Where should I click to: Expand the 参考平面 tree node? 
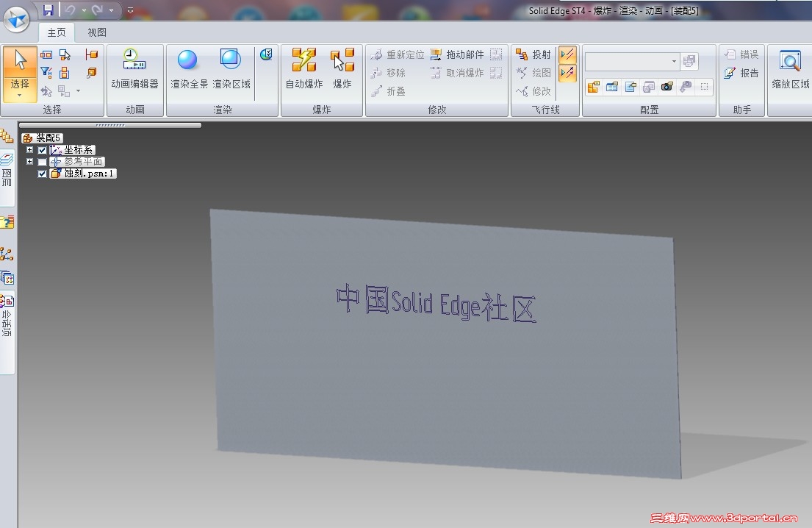pos(29,162)
